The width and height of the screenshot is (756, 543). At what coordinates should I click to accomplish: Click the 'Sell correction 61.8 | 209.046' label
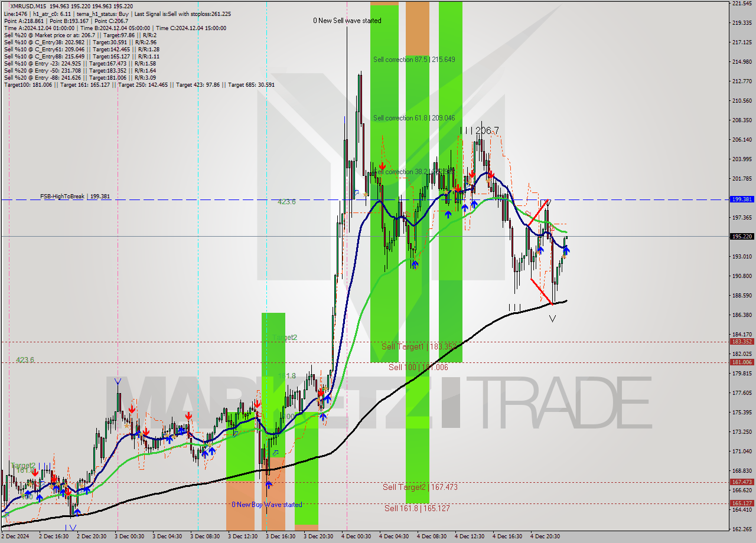coord(414,118)
